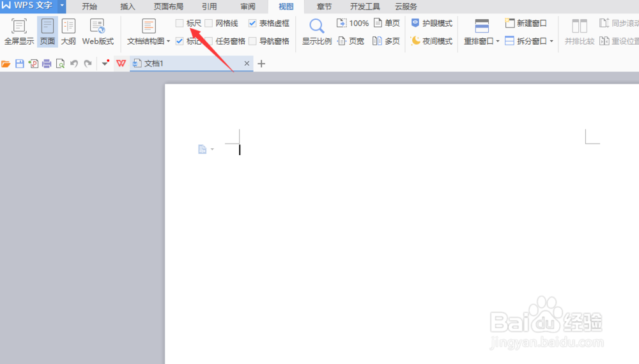Open the View (视图) tab
Viewport: 639px width, 364px height.
click(286, 6)
